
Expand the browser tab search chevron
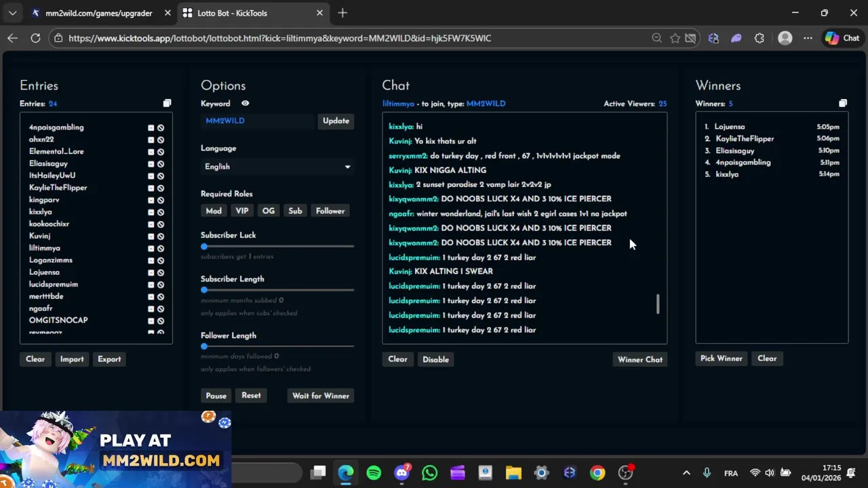click(x=12, y=13)
